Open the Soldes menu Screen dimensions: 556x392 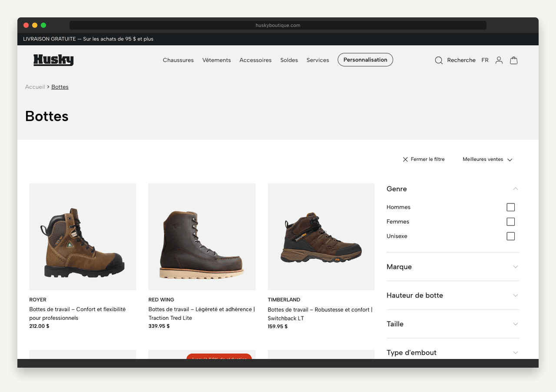pos(289,60)
